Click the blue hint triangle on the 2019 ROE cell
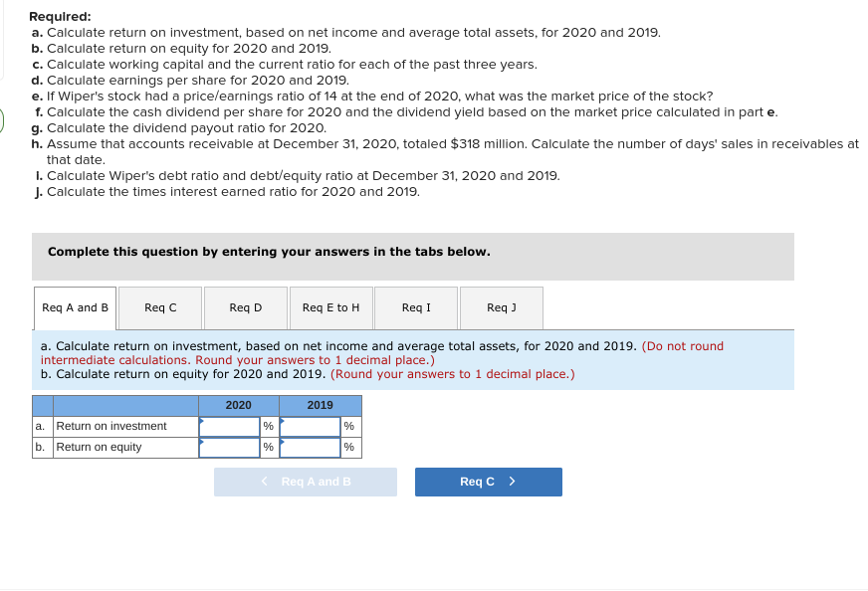This screenshot has width=868, height=591. 285,441
